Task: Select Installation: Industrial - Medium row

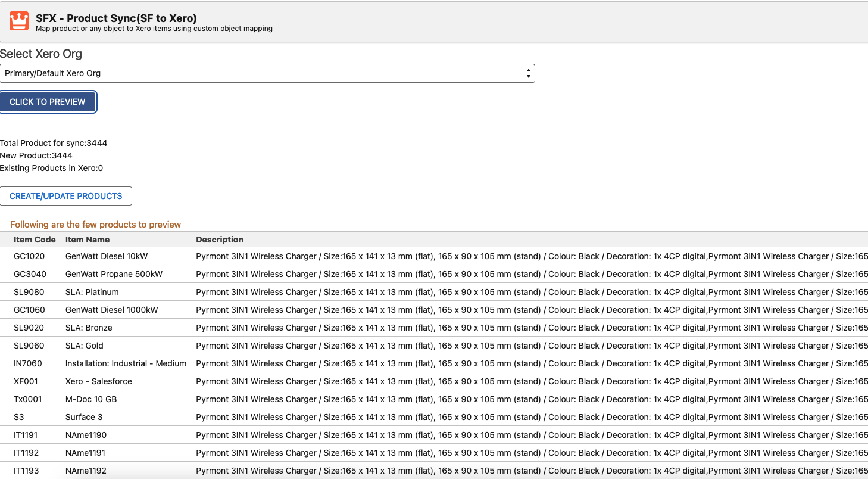Action: 126,363
